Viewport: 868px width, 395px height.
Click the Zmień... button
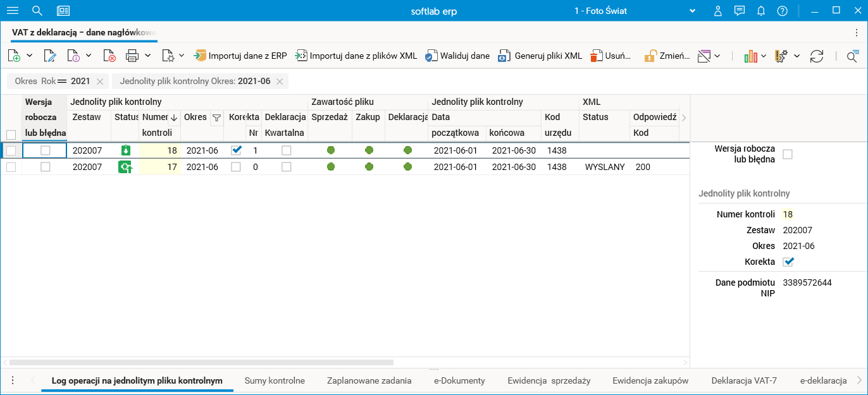tap(667, 56)
